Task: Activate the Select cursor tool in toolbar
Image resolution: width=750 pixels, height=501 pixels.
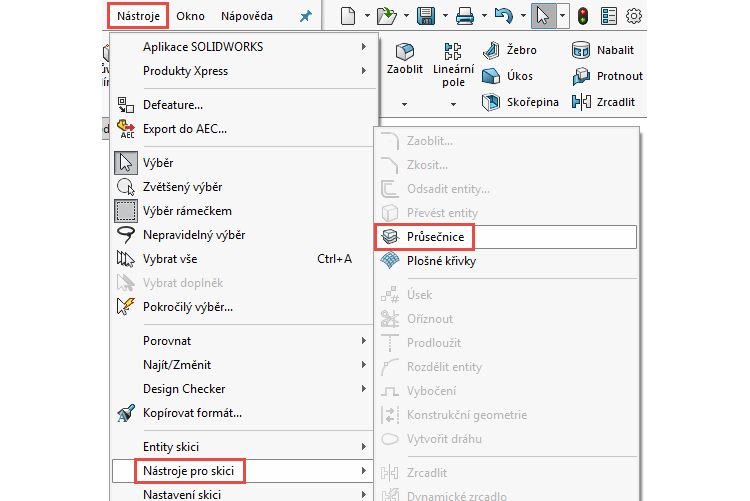Action: [x=543, y=16]
